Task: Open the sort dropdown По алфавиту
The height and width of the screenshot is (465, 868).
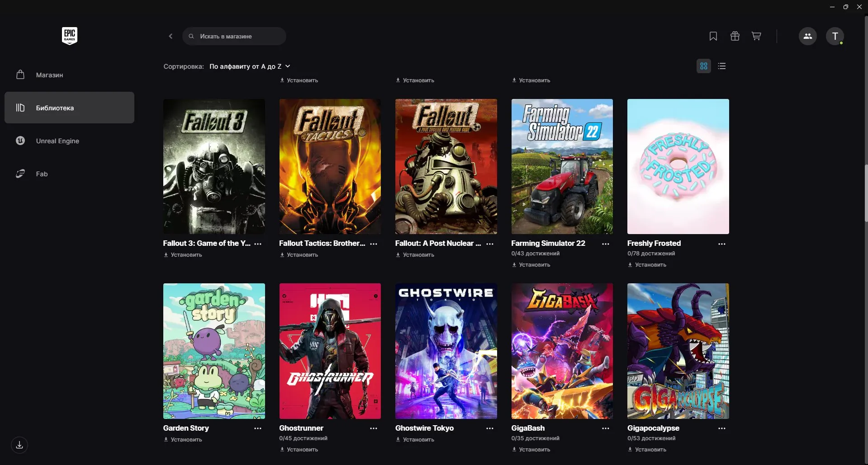Action: [250, 66]
